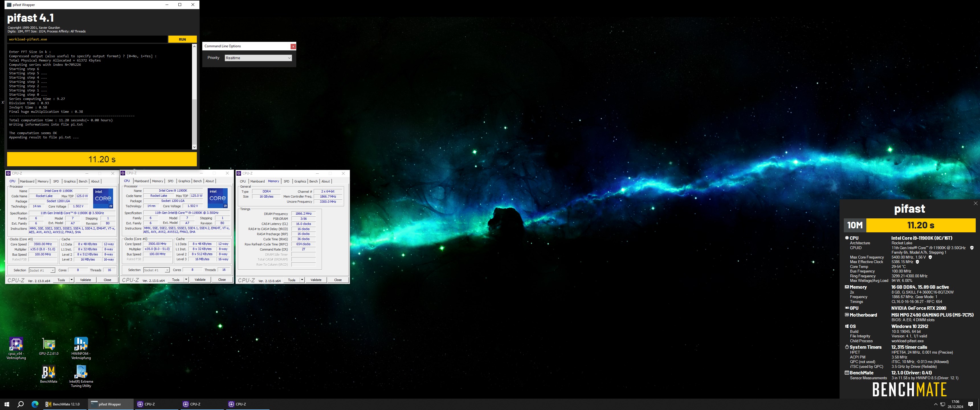Click the Row Refresh Cycle Time 654 clocks
The image size is (980, 410).
303,244
